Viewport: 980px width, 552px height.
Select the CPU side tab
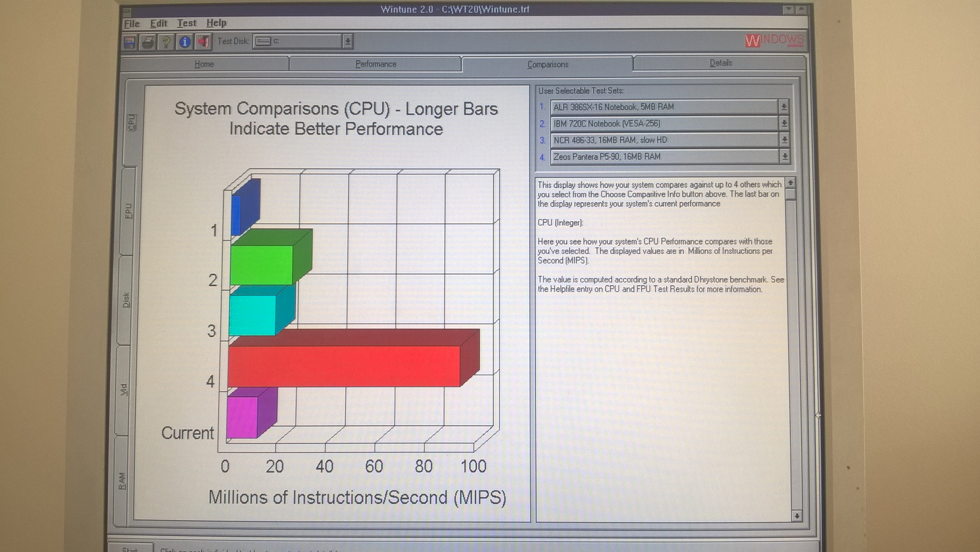pyautogui.click(x=131, y=122)
